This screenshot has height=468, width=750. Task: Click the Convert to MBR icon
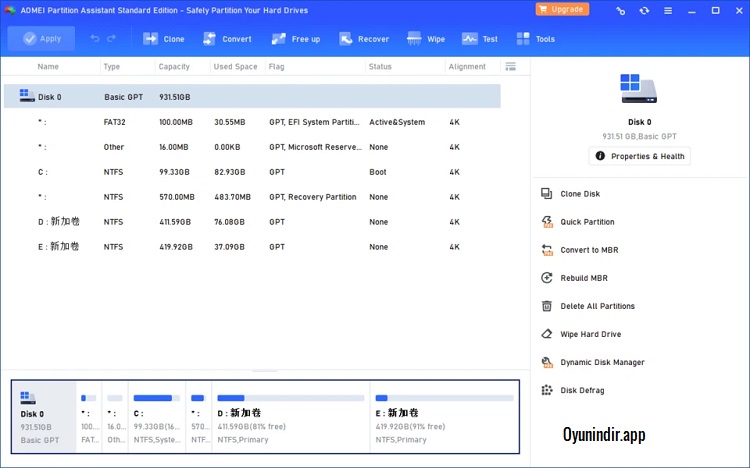point(547,250)
